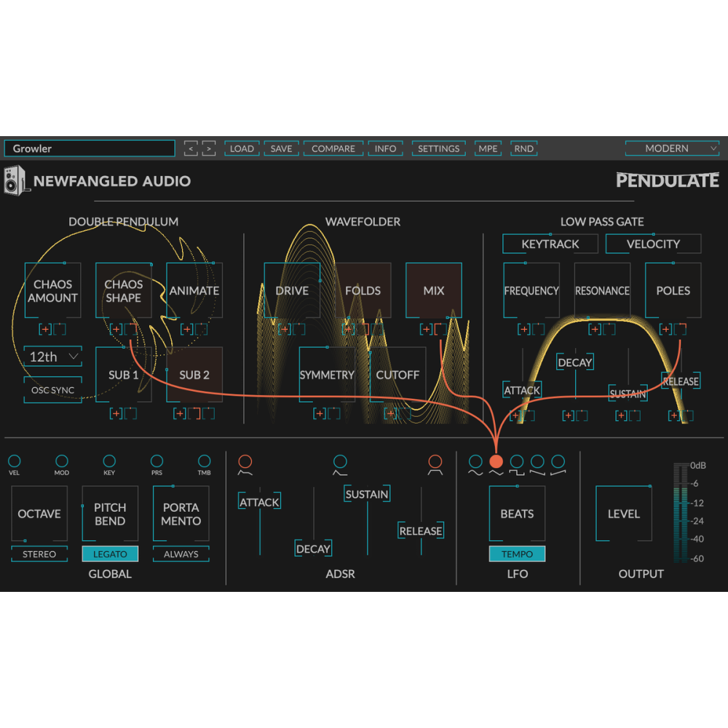Screen dimensions: 728x728
Task: Click the CUTOFF control box
Action: (398, 375)
